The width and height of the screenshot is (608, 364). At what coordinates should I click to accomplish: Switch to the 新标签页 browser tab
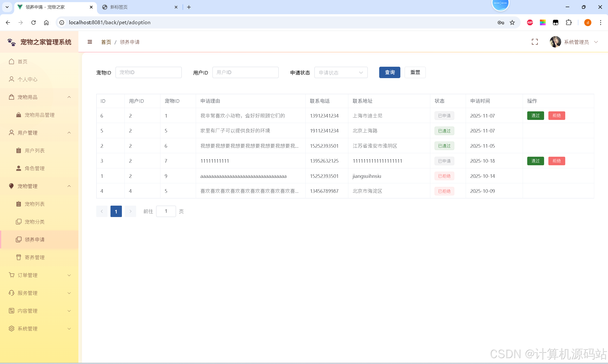tap(140, 7)
